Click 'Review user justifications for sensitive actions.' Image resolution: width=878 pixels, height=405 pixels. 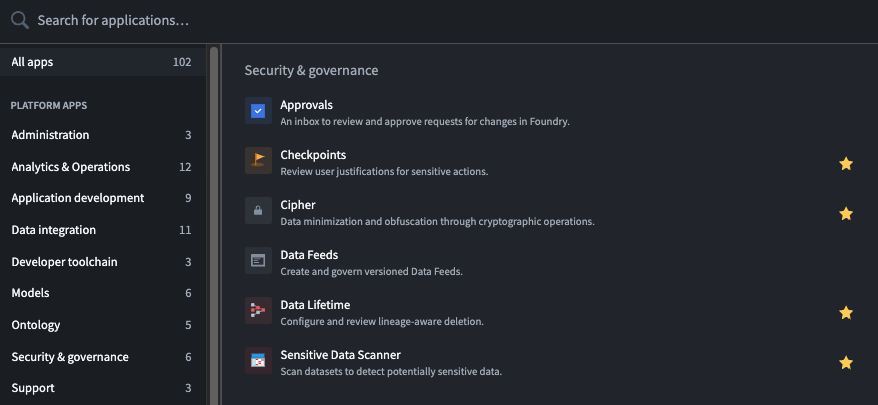click(384, 171)
